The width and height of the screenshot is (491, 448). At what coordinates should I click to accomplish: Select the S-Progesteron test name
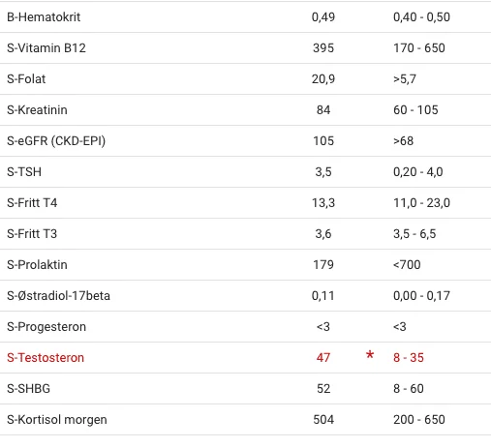46,327
